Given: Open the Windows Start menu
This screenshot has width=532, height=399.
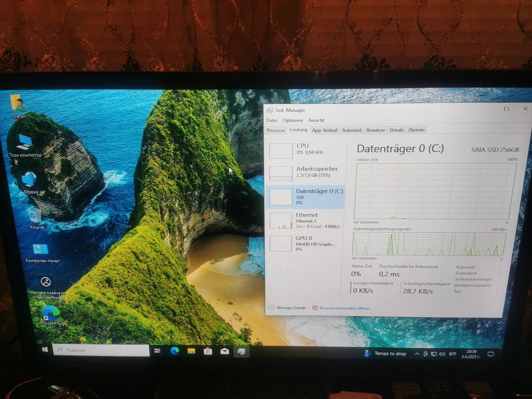Looking at the screenshot, I should coord(44,349).
